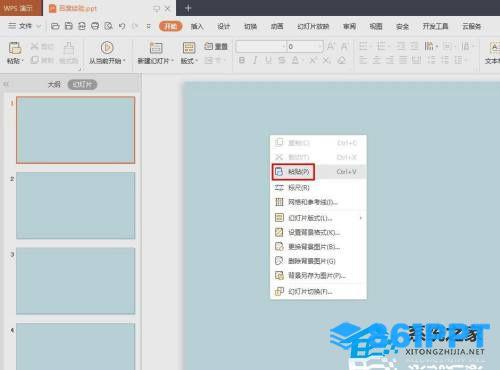Select 标尺(R) in the context menu
This screenshot has width=500, height=370.
click(318, 188)
